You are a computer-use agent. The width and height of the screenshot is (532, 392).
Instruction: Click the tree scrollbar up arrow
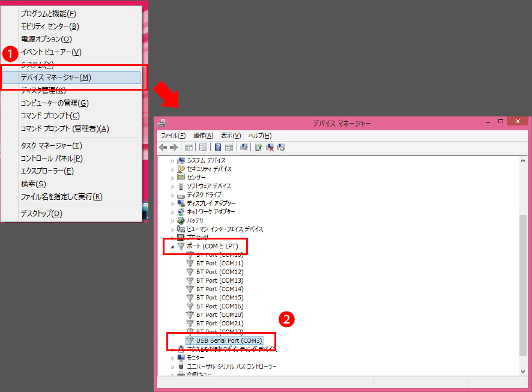coord(523,161)
